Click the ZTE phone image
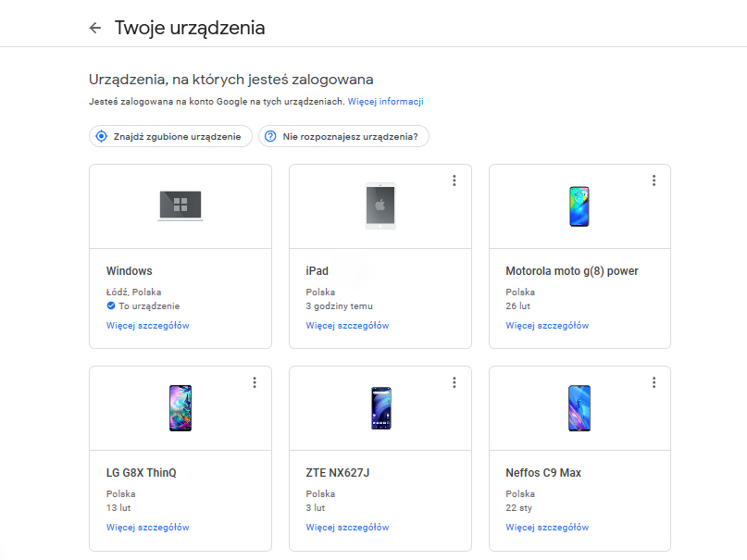Viewport: 747px width, 560px height. (x=380, y=407)
